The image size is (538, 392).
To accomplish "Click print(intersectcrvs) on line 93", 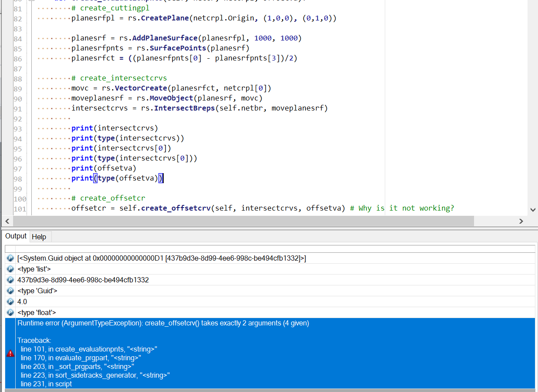I will (115, 128).
